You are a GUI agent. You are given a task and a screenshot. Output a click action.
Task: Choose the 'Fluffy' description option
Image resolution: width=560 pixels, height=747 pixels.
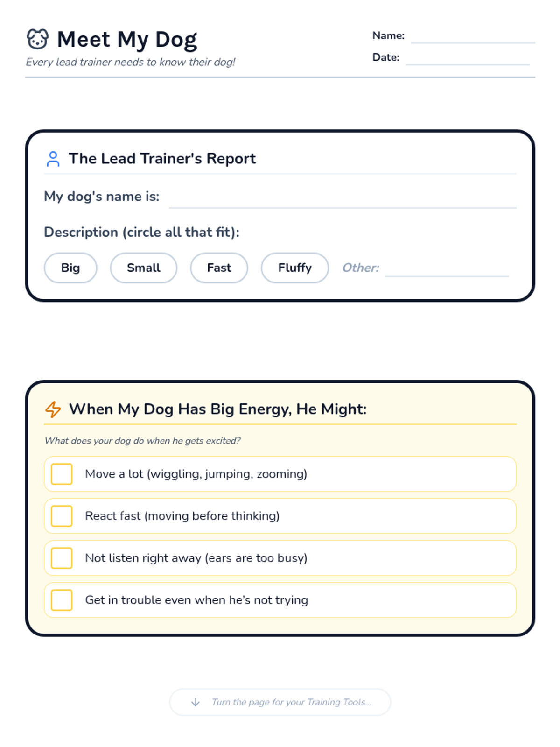[x=295, y=268]
